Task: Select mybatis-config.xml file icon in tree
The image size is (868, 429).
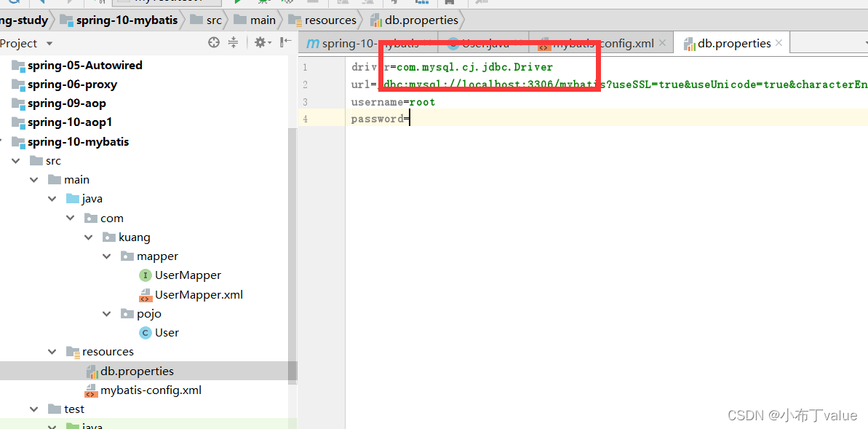Action: click(x=91, y=390)
